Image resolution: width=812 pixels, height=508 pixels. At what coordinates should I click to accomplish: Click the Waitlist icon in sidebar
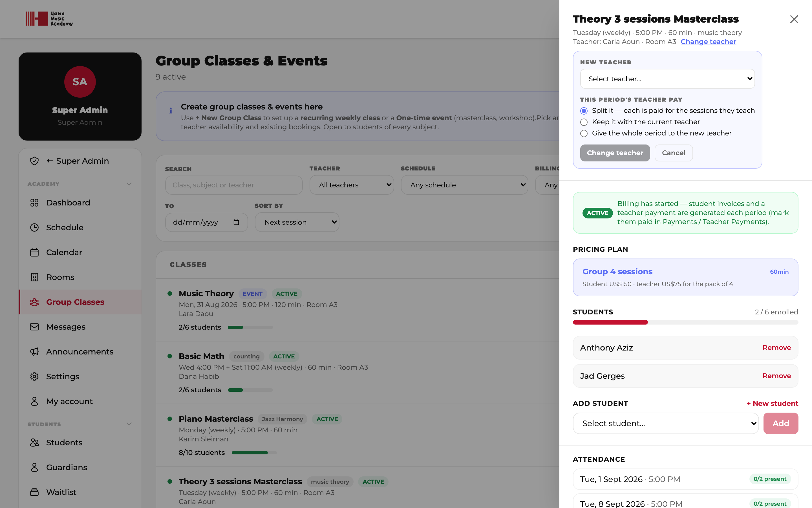point(34,492)
